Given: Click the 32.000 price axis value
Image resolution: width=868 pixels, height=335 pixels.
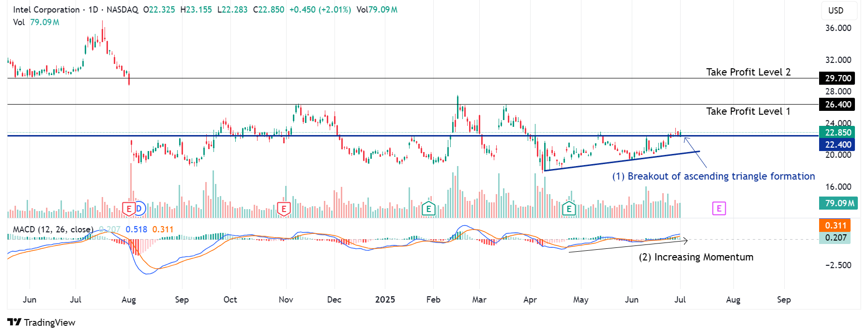Looking at the screenshot, I should tap(838, 60).
